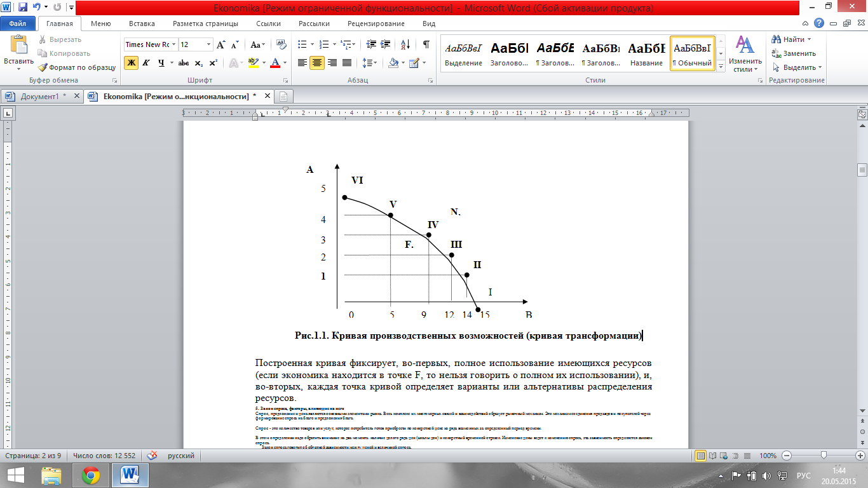This screenshot has width=868, height=488.
Task: Open Change Styles (Изменить стили) dropdown
Action: pos(744,54)
